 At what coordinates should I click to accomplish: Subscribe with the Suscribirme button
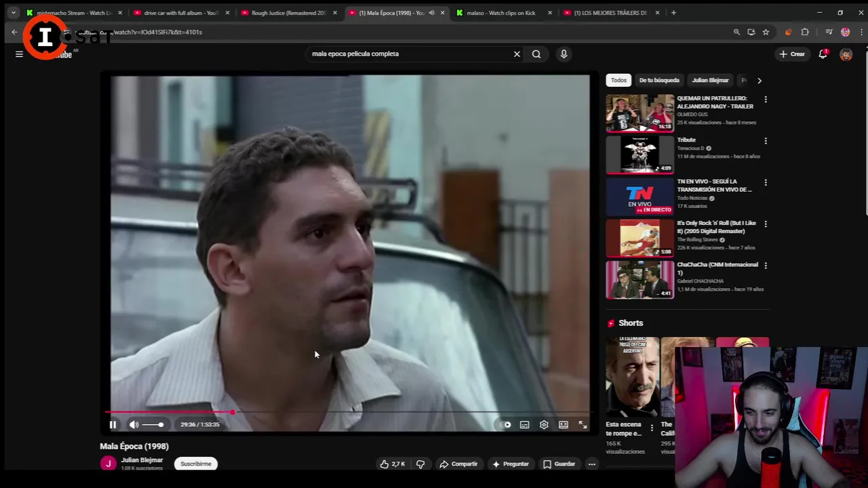(196, 464)
